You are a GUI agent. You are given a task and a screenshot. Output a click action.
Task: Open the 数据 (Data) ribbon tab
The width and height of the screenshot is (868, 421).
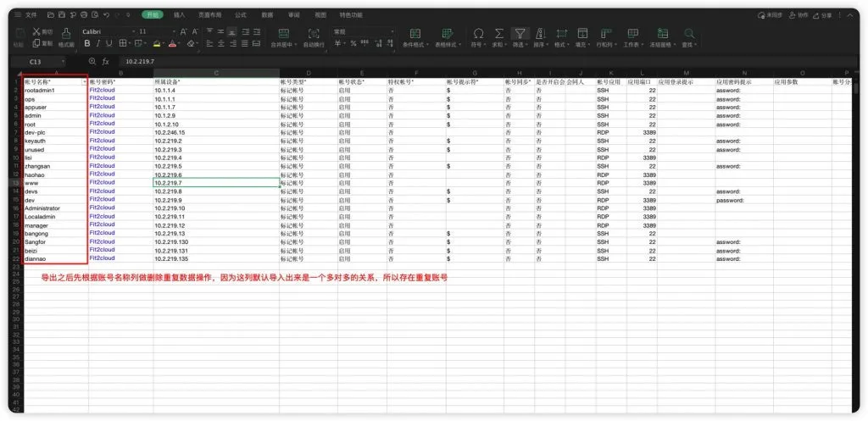point(267,15)
